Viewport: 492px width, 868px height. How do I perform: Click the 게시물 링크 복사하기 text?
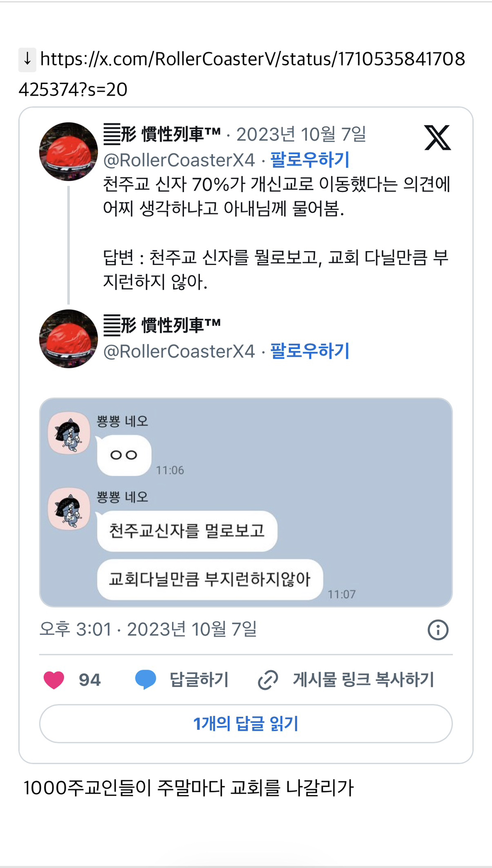pyautogui.click(x=364, y=680)
